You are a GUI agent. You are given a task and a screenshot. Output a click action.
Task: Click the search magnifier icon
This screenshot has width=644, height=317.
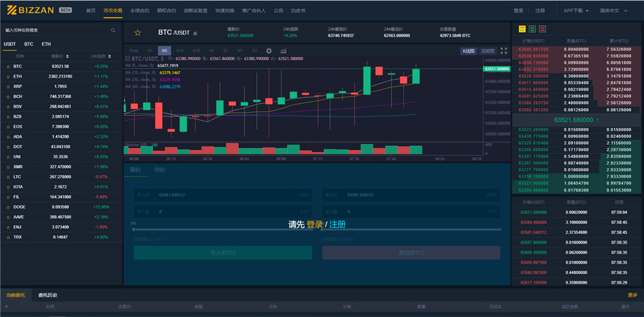[x=113, y=30]
